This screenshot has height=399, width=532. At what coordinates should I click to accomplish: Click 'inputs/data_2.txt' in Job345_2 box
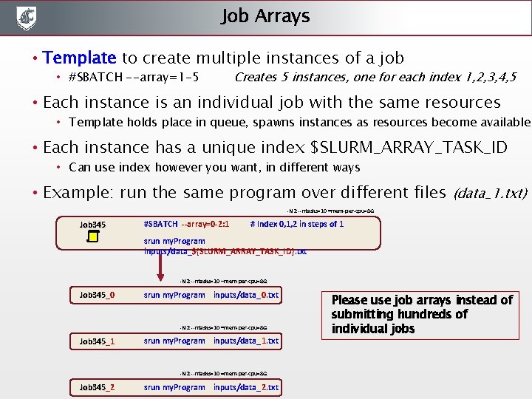click(x=246, y=387)
